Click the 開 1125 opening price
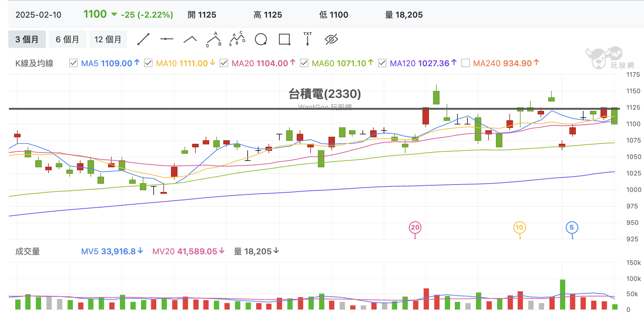This screenshot has width=644, height=315. (202, 15)
